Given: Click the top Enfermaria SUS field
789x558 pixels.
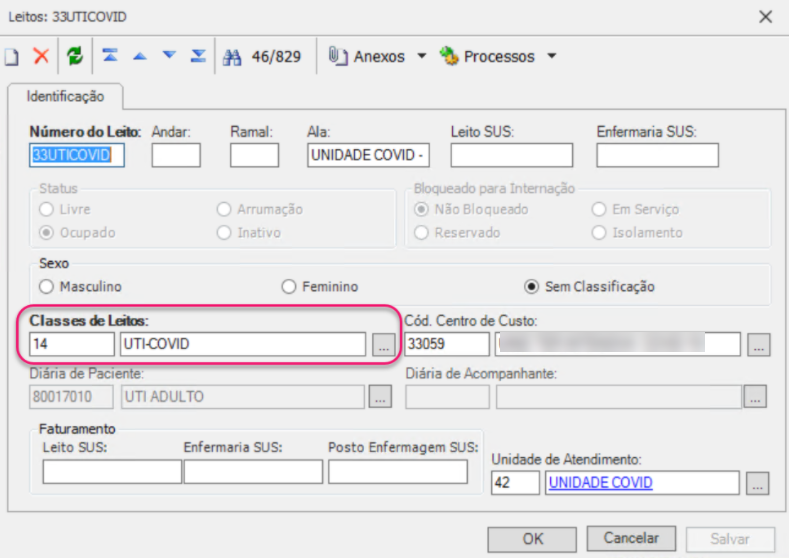Looking at the screenshot, I should point(658,155).
